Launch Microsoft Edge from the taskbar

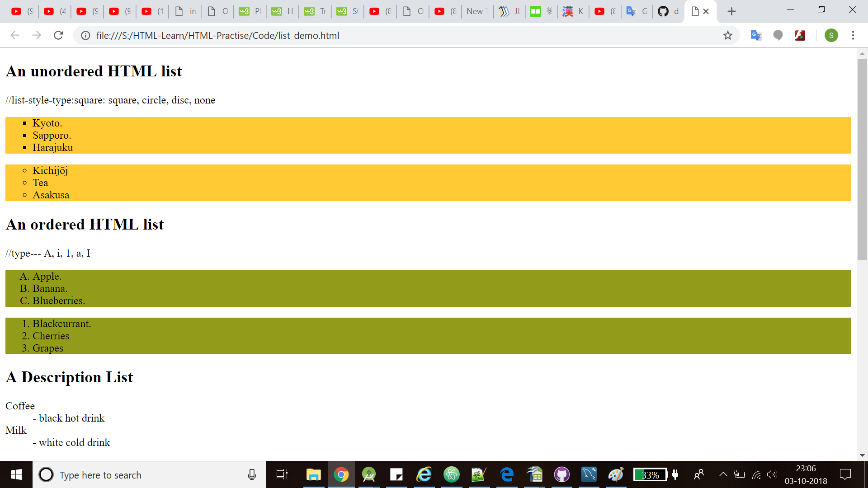click(x=507, y=474)
